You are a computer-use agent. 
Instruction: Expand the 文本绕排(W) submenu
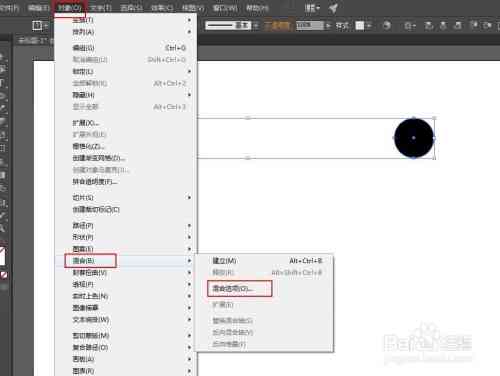tap(126, 320)
